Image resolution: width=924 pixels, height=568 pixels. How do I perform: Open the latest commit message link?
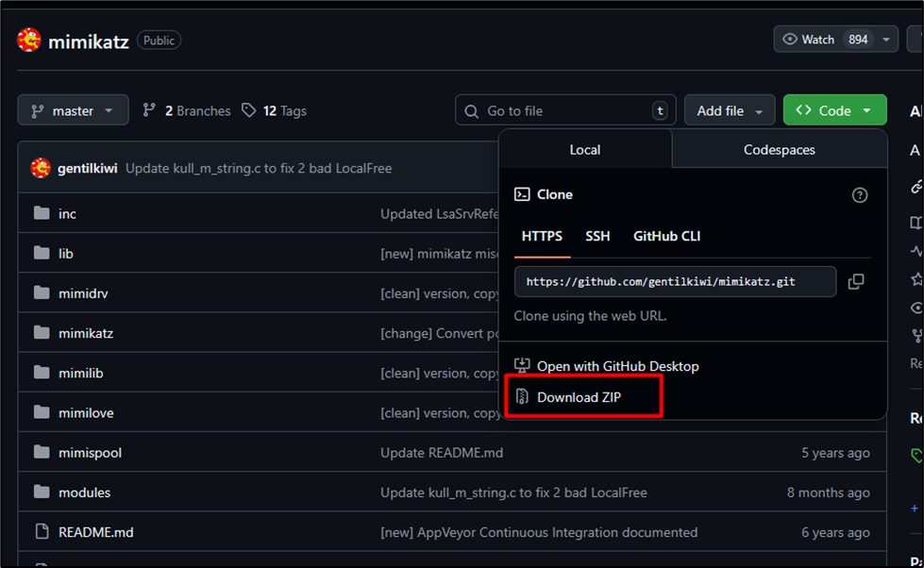[259, 168]
